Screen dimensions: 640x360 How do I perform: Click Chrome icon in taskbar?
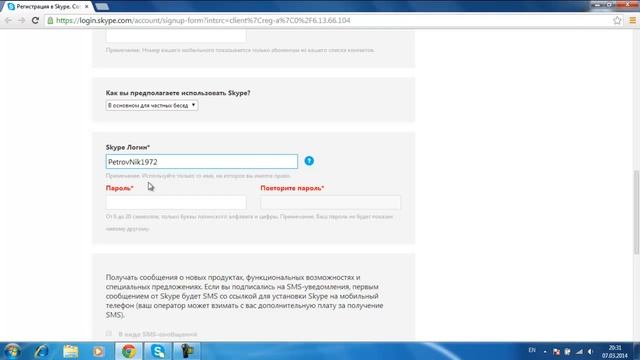coord(129,351)
